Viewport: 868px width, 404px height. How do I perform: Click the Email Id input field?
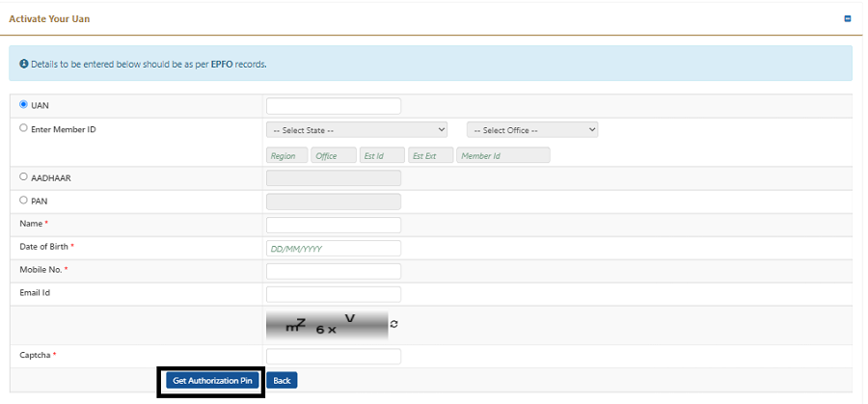pyautogui.click(x=334, y=295)
